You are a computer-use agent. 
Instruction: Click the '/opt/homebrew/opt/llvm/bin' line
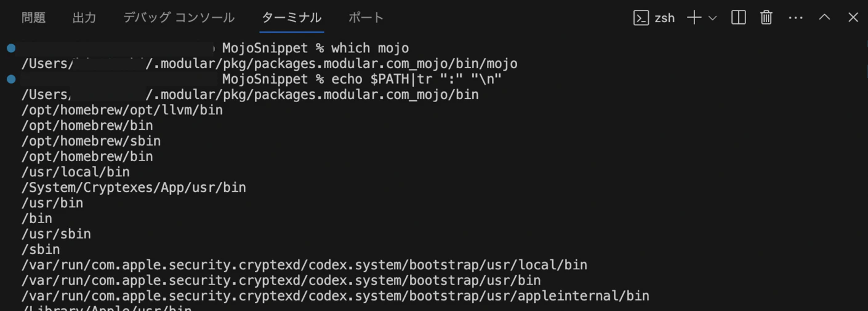click(122, 110)
